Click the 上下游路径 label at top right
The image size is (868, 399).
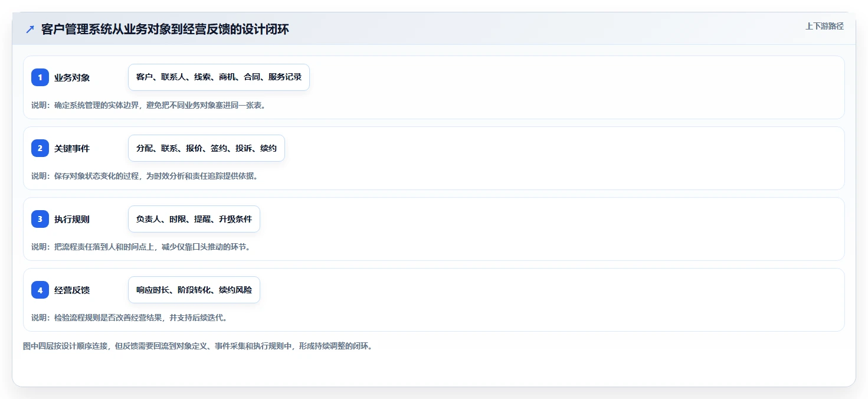pyautogui.click(x=824, y=26)
